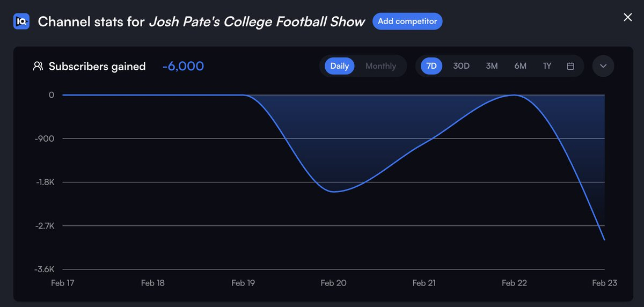Expand the chevron dropdown button
644x307 pixels.
click(603, 66)
